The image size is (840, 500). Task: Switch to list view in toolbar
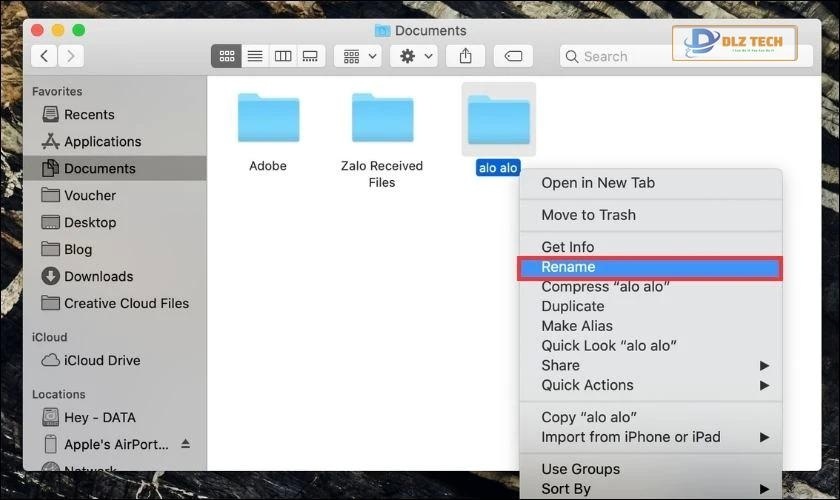[x=254, y=56]
